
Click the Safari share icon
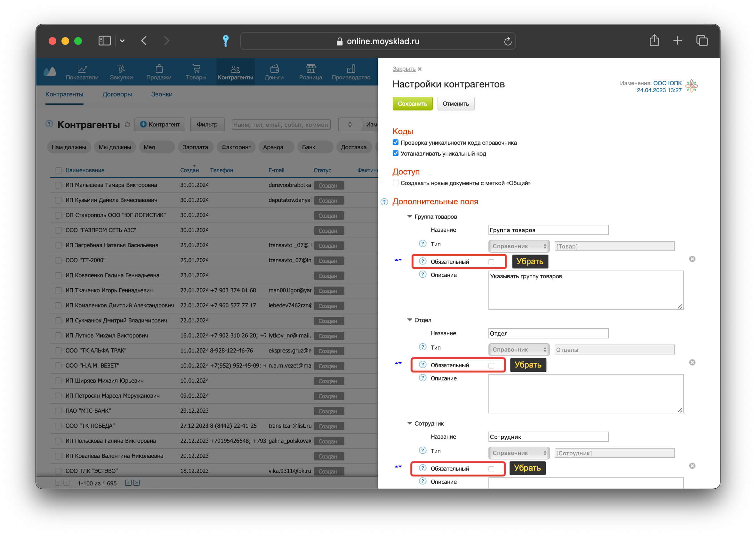654,41
